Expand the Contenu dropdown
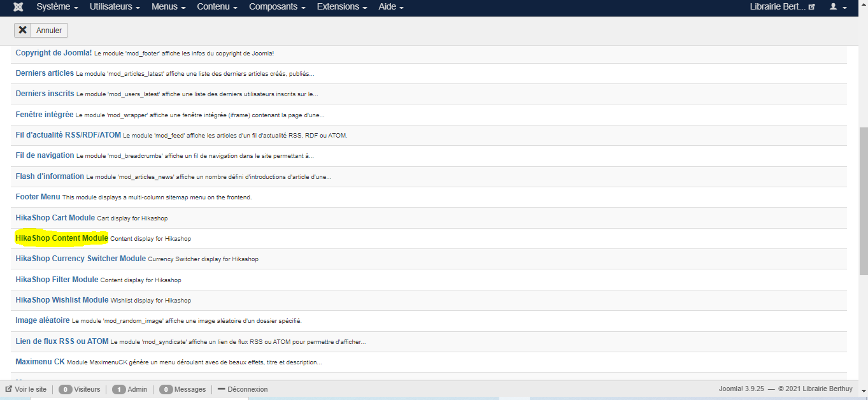 tap(217, 7)
